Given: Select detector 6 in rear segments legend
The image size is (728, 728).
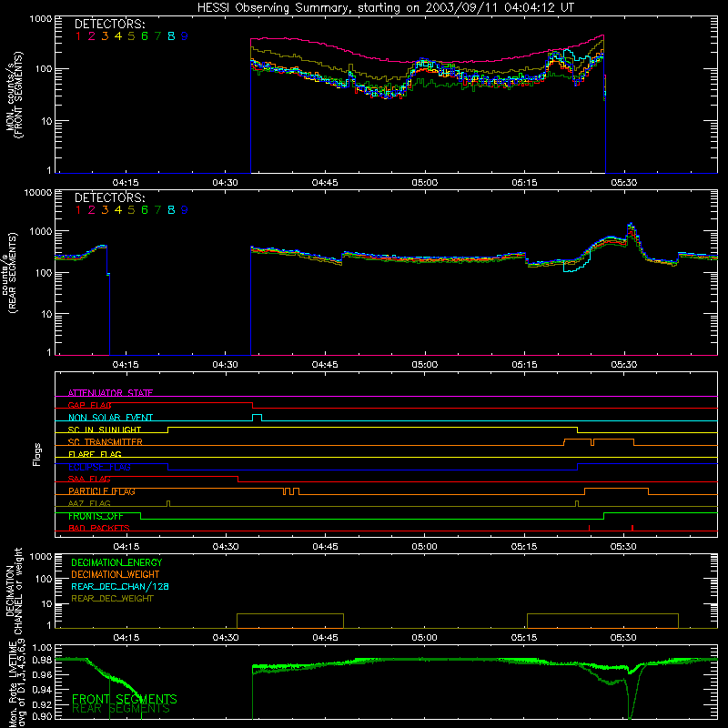Looking at the screenshot, I should [x=145, y=210].
